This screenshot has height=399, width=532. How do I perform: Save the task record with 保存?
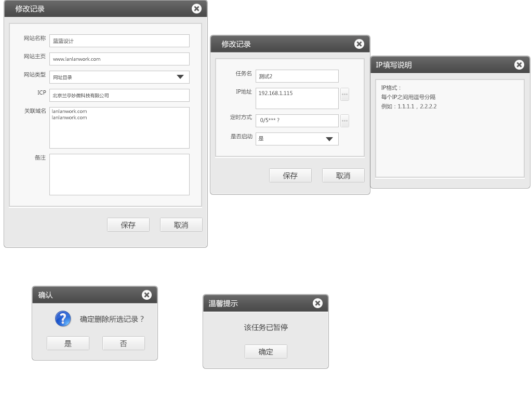[290, 176]
